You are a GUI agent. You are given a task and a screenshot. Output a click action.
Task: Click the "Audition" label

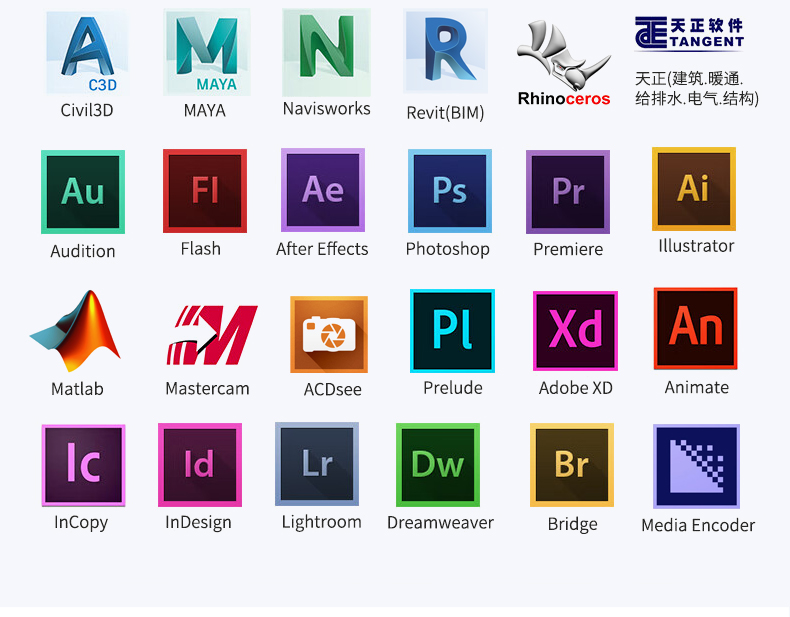(x=83, y=251)
